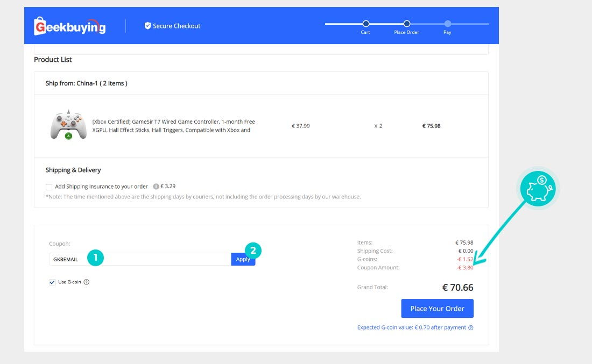592x364 pixels.
Task: Select the Coupon Amount -€ 3.80 value
Action: [x=465, y=268]
